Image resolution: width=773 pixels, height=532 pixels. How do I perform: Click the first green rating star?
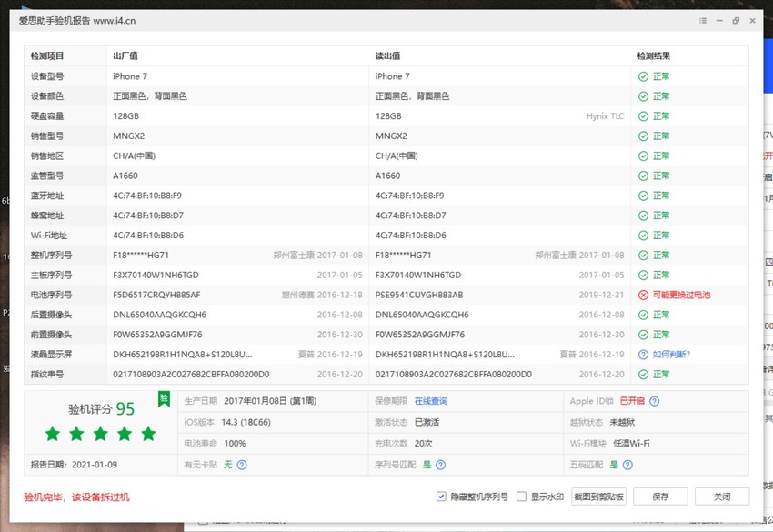(x=53, y=434)
